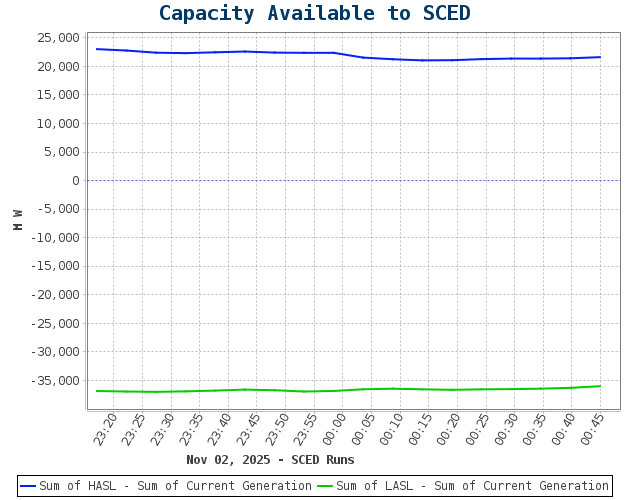Click the MW y-axis label
The image size is (630, 500).
click(x=18, y=220)
